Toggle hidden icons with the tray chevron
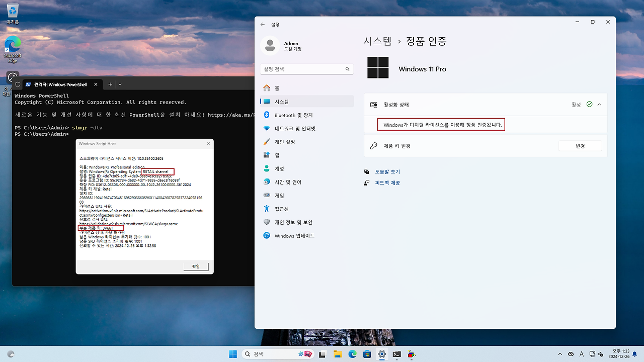 pos(560,354)
